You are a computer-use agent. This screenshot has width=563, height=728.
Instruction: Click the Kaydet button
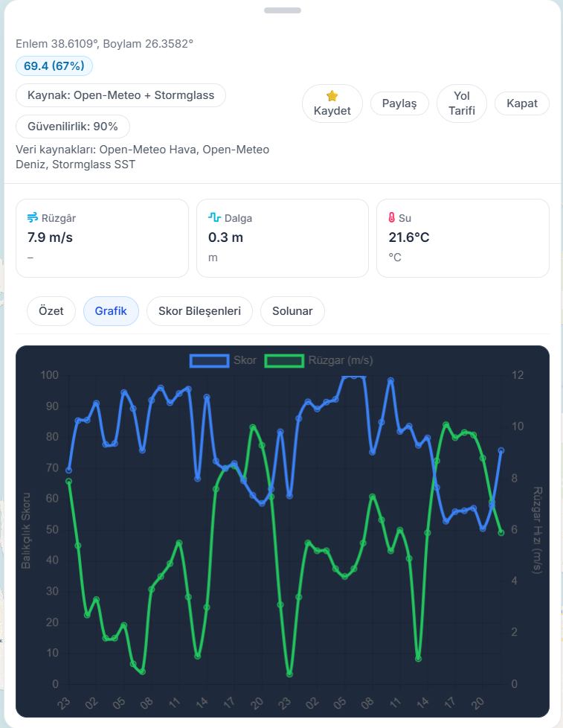click(332, 103)
